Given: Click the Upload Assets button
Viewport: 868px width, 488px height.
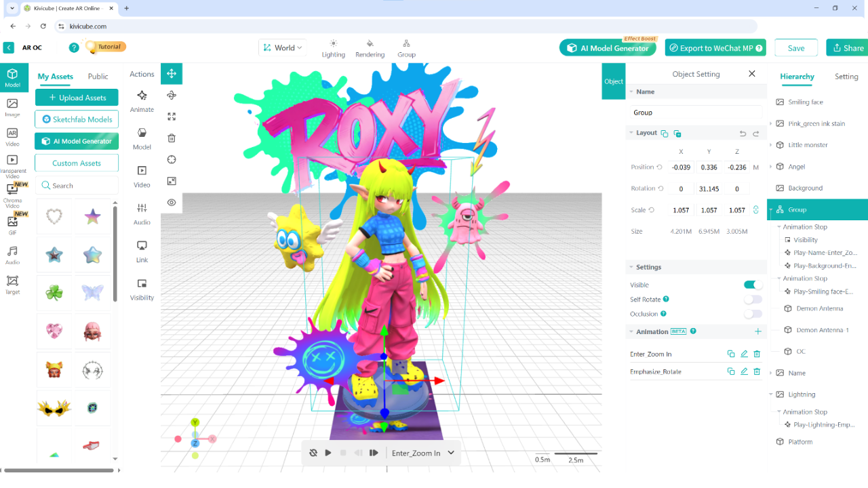Looking at the screenshot, I should [77, 98].
